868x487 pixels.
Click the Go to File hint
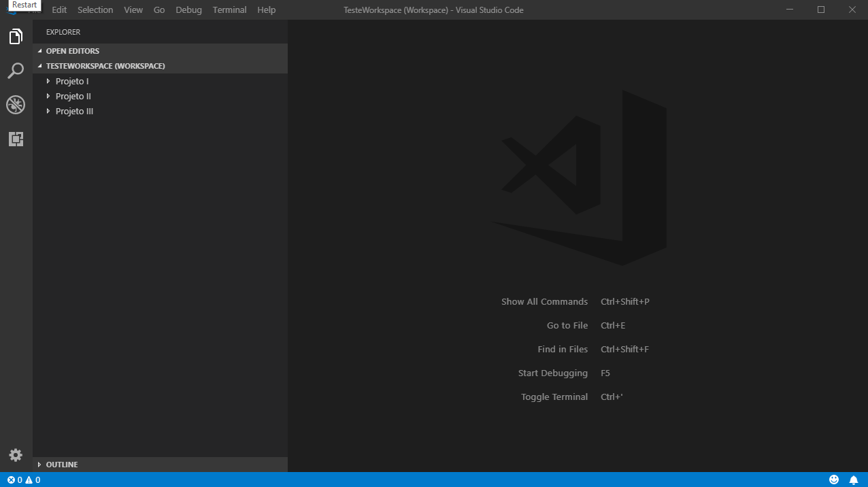click(567, 325)
